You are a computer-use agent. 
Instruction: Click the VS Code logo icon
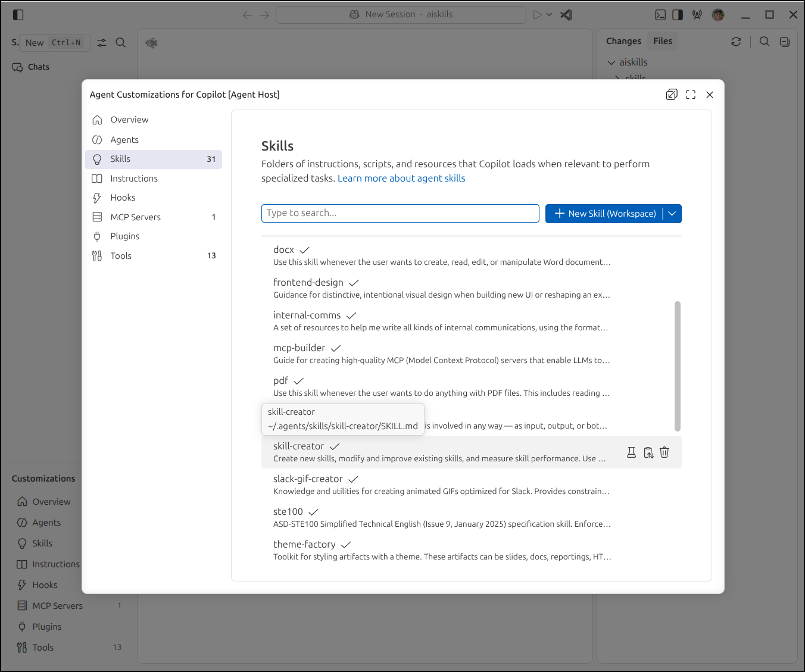point(566,15)
